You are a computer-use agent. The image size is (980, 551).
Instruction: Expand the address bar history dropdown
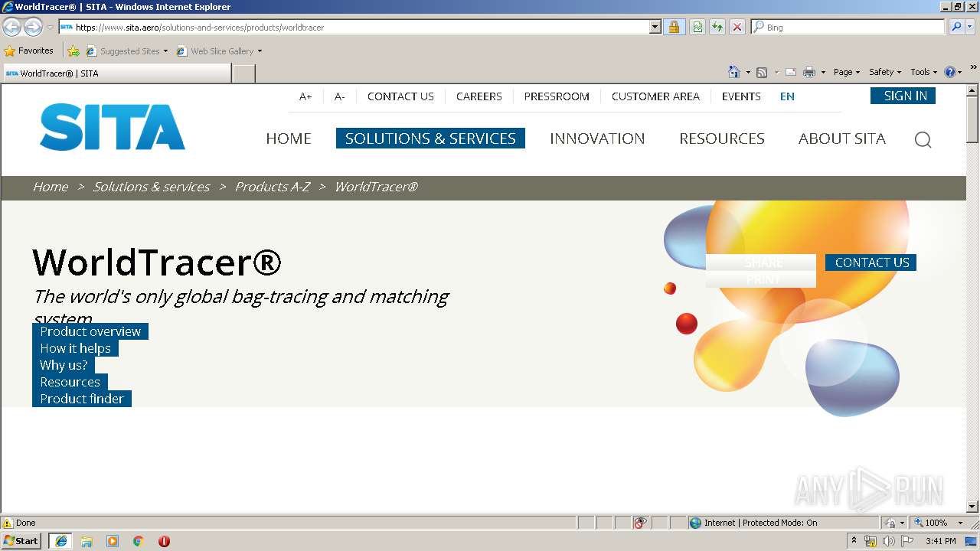pos(655,27)
